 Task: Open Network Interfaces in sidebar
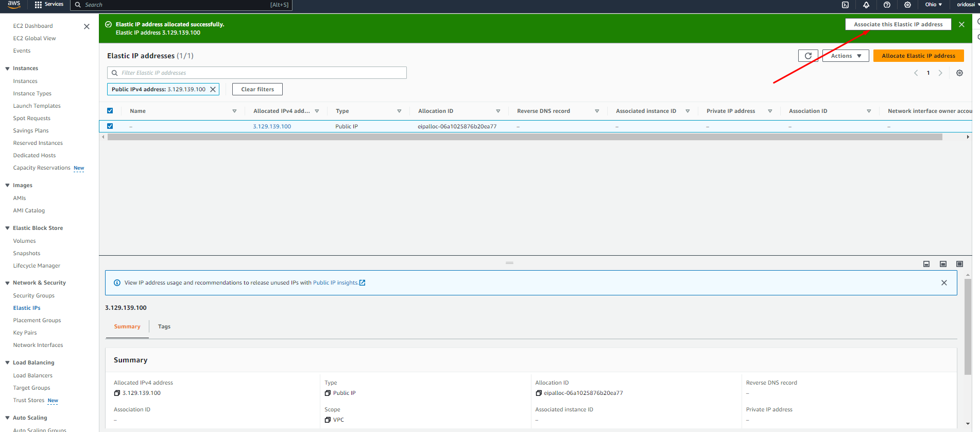(38, 345)
